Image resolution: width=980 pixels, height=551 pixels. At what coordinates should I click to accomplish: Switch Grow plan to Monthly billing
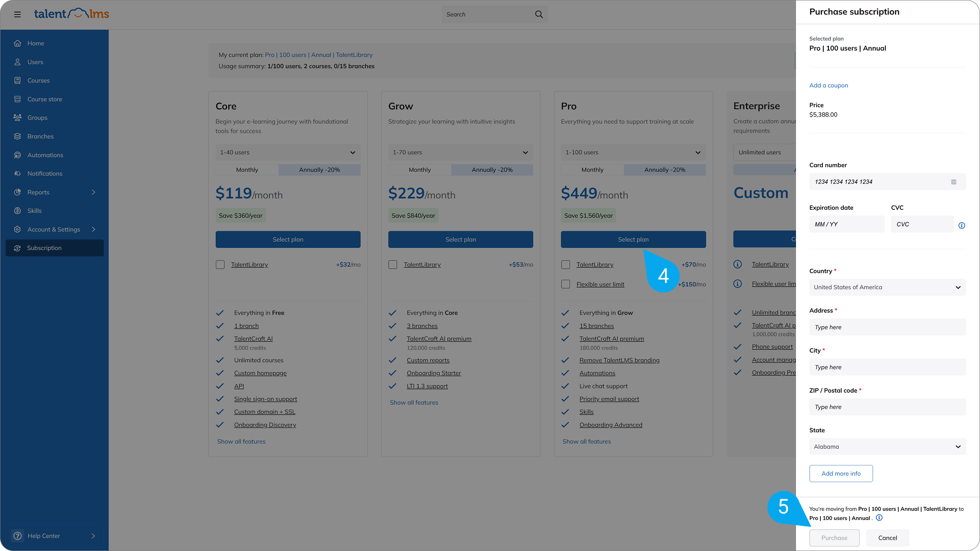pos(420,170)
